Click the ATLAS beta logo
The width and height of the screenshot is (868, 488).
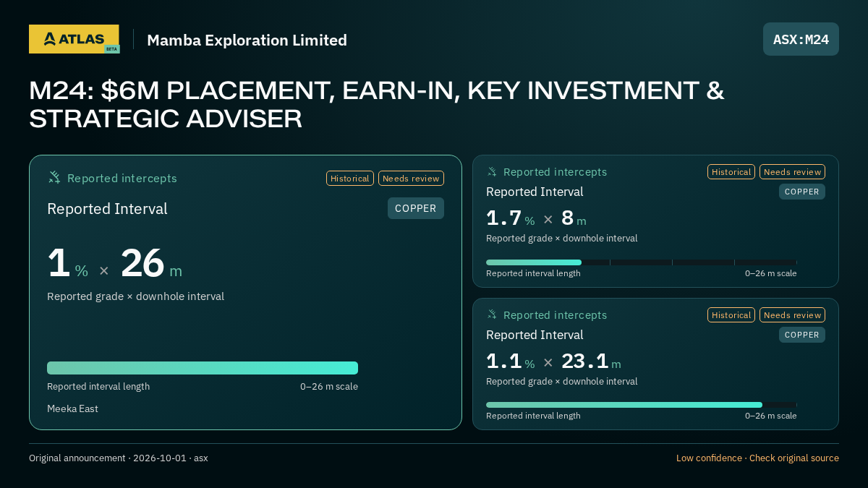coord(74,39)
